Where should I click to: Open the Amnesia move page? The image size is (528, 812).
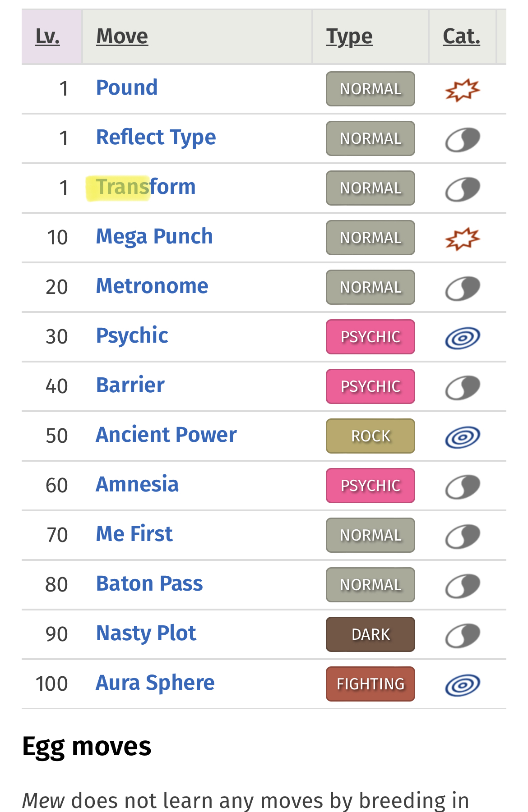point(137,484)
